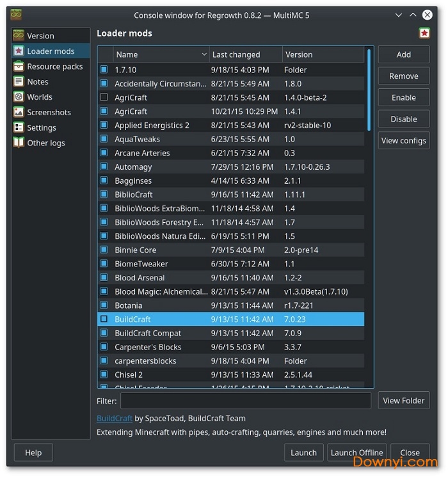Click the Filter text field
Screen dimensions: 448x477
246,401
